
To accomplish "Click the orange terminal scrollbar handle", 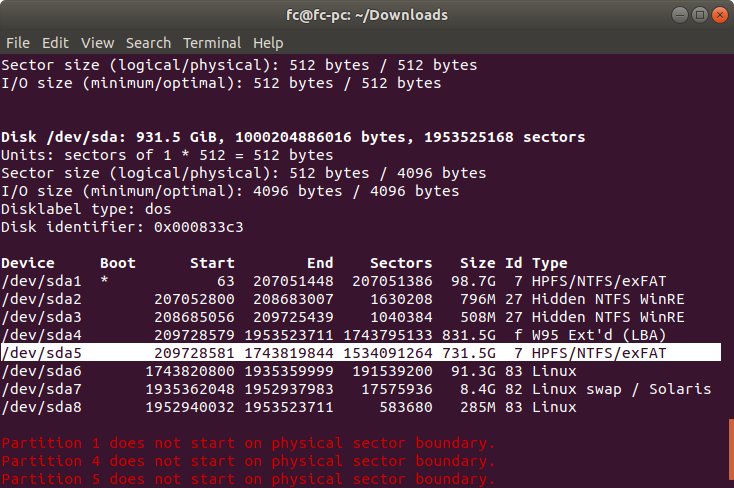I will [x=731, y=453].
